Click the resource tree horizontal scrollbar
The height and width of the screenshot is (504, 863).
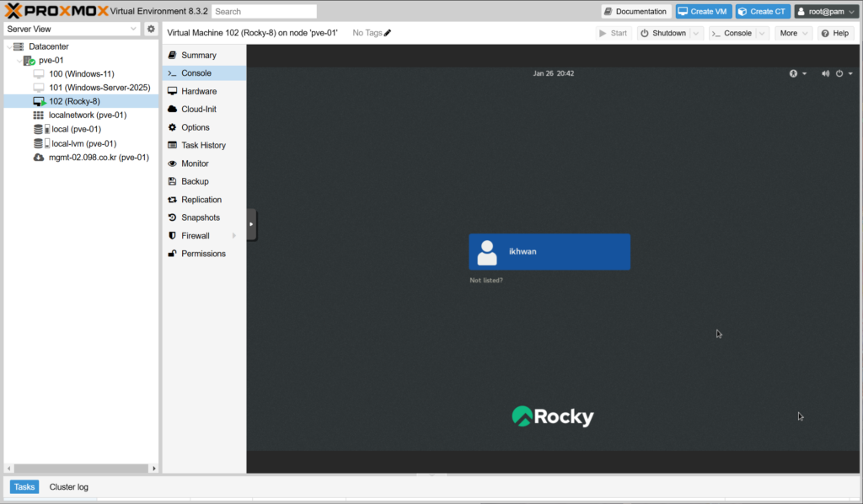(x=80, y=468)
